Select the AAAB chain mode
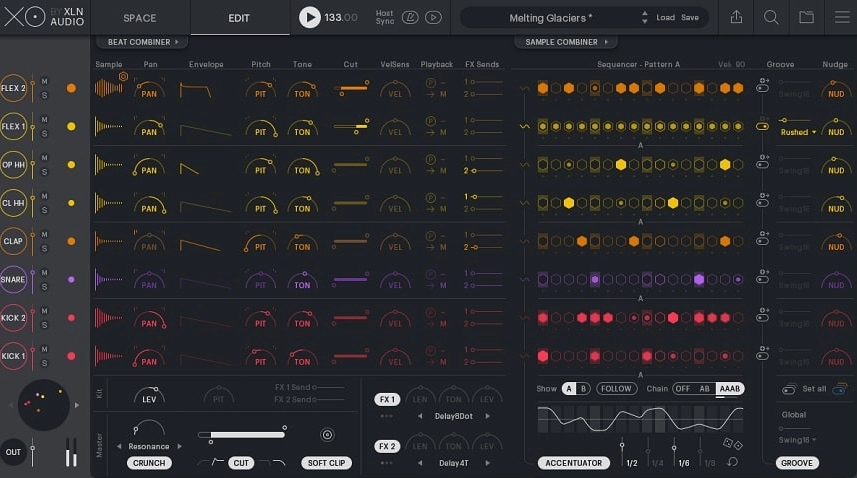This screenshot has width=857, height=478. (x=730, y=389)
